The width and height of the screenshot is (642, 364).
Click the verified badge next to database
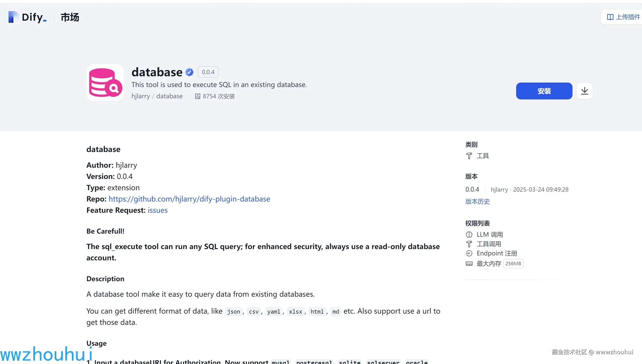pos(190,72)
